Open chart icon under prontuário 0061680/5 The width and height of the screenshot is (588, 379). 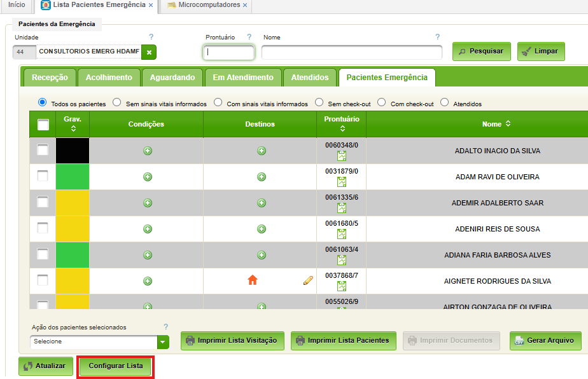coord(342,234)
